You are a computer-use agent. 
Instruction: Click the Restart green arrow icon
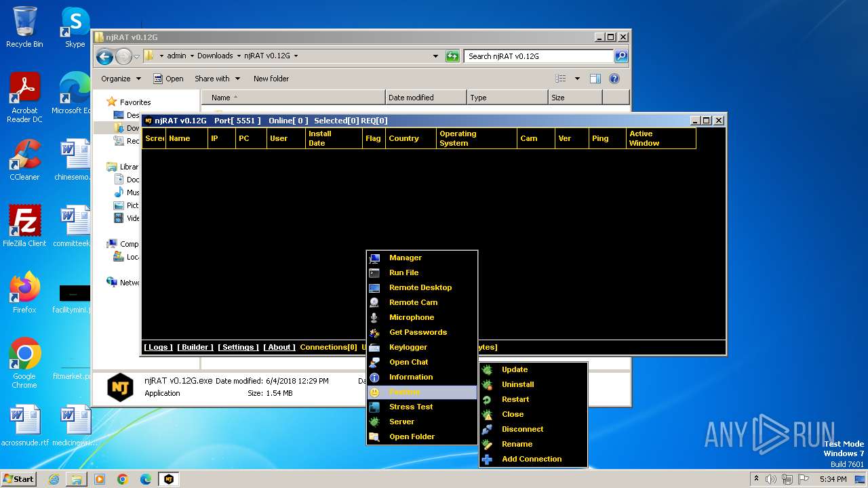487,399
